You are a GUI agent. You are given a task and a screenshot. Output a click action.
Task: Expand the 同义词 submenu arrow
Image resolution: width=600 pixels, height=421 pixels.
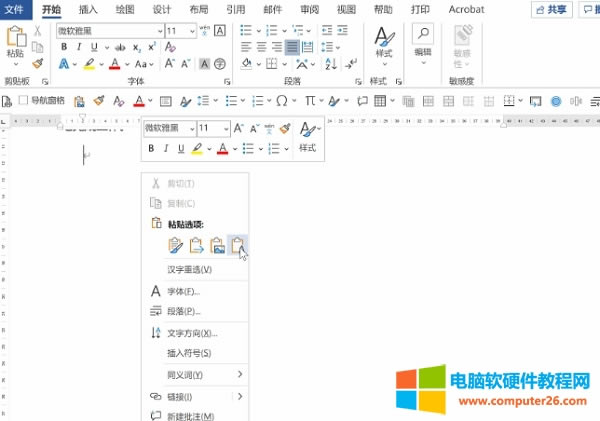tap(239, 375)
